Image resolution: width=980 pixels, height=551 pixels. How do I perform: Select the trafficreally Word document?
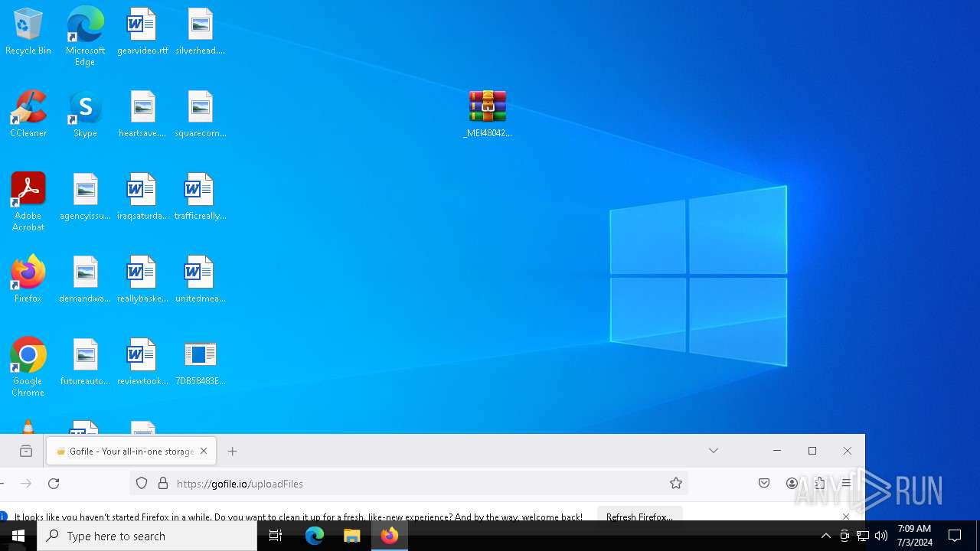200,197
